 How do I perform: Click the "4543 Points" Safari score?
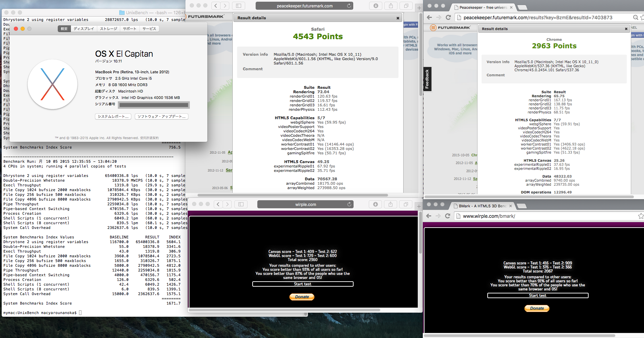point(318,36)
